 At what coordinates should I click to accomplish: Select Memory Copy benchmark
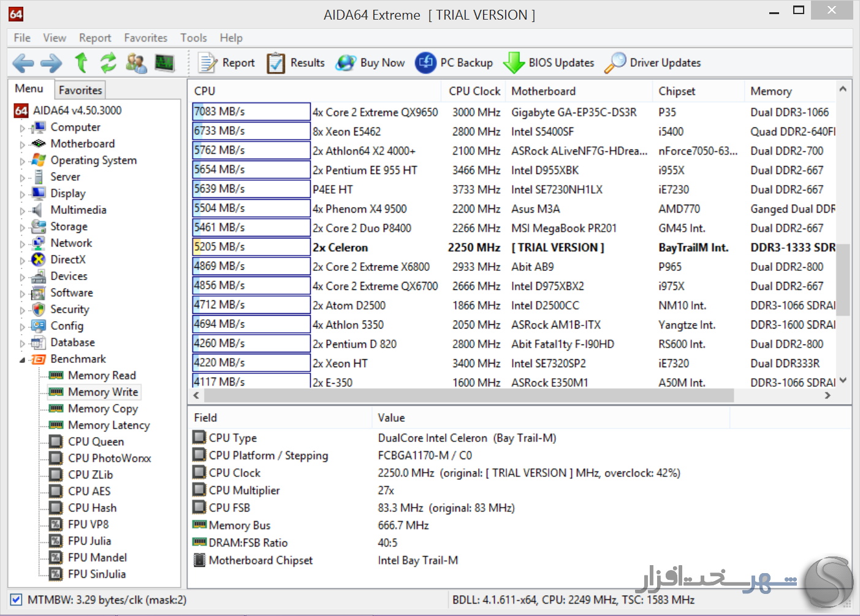(x=103, y=408)
